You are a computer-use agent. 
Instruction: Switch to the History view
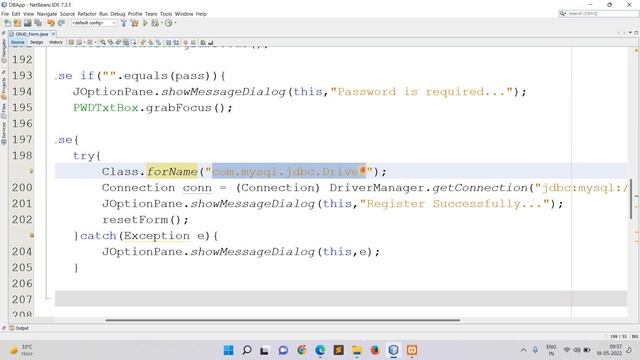(56, 42)
